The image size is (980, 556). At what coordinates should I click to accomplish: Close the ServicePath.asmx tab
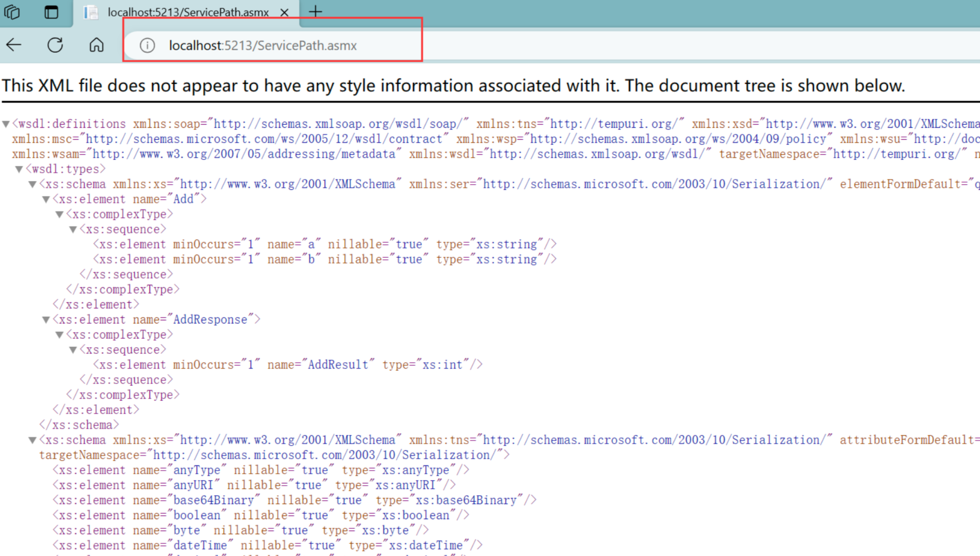(284, 11)
